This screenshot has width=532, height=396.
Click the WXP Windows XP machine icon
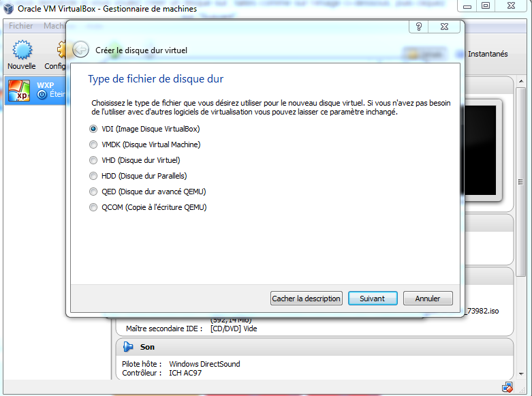pos(19,91)
